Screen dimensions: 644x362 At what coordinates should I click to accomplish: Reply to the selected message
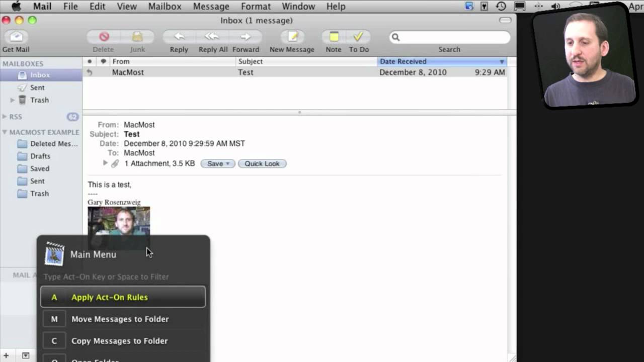[x=179, y=37]
